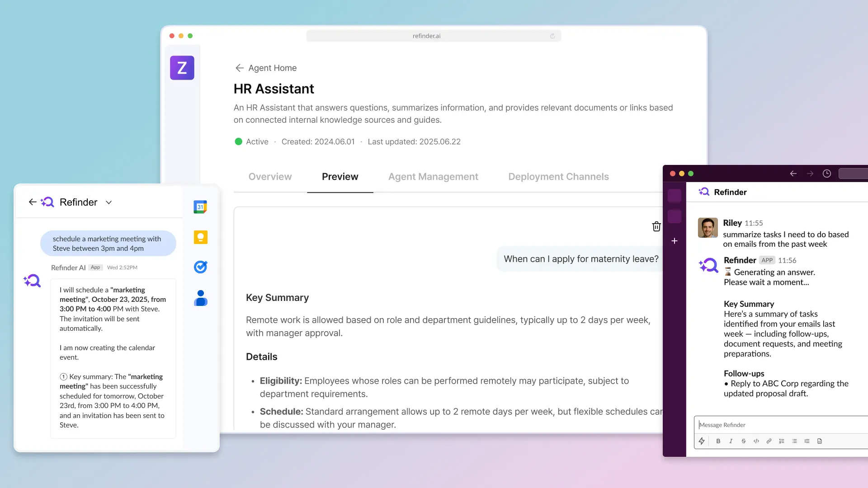Screen dimensions: 868x488
Task: Switch to the Overview tab
Action: click(270, 177)
